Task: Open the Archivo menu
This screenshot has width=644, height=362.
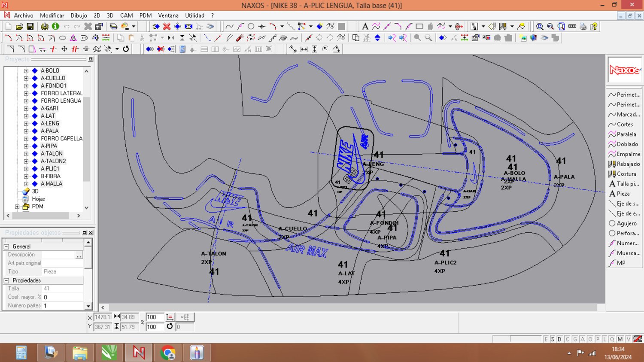Action: pos(23,15)
